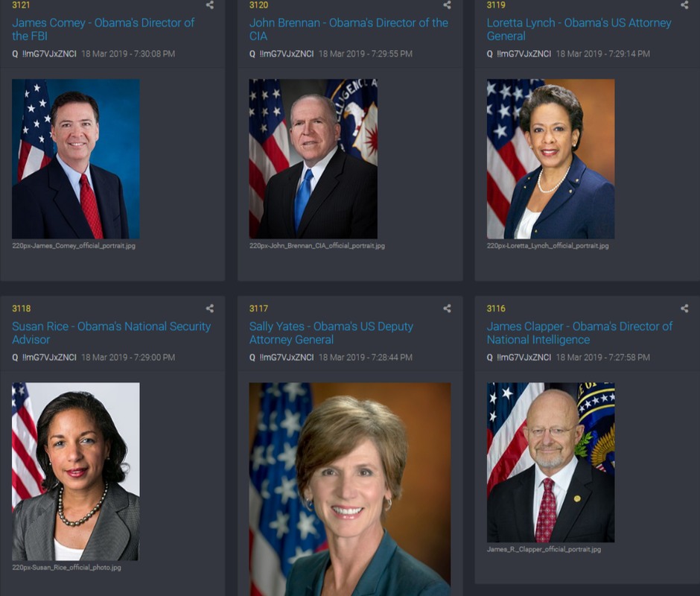Open the Loretta Lynch post title
700x596 pixels.
pos(579,29)
